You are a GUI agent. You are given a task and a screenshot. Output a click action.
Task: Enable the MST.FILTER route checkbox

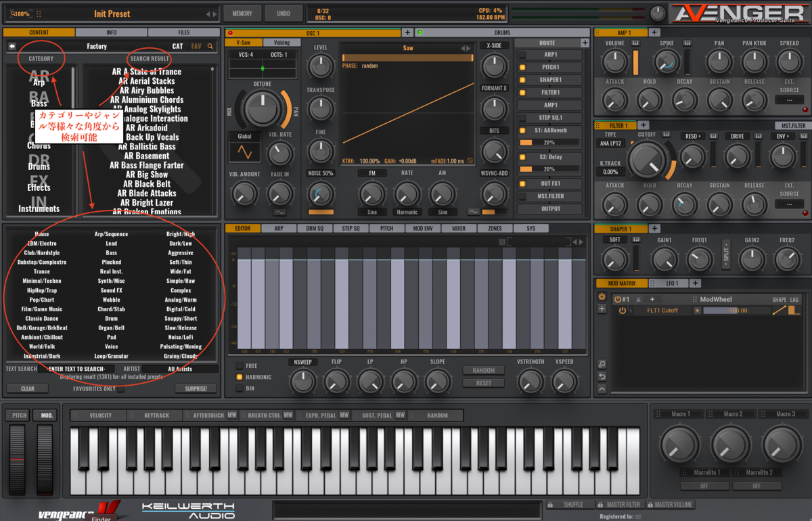522,196
